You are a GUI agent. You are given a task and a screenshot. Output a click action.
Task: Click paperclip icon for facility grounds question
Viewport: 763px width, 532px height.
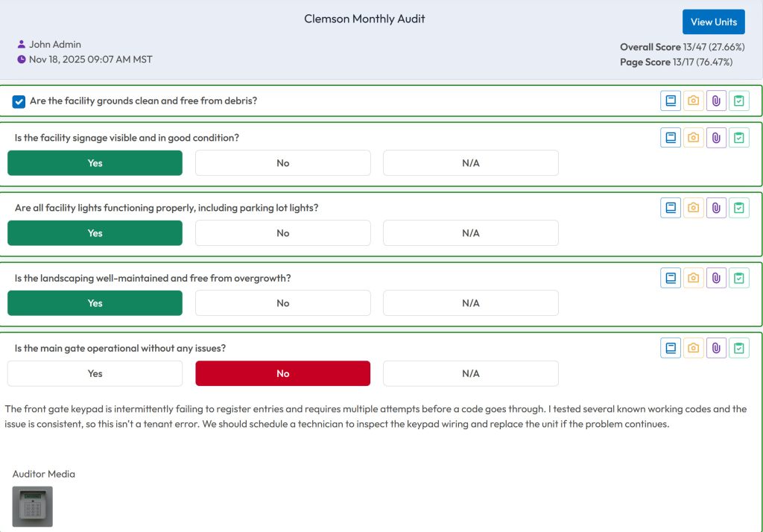tap(716, 101)
